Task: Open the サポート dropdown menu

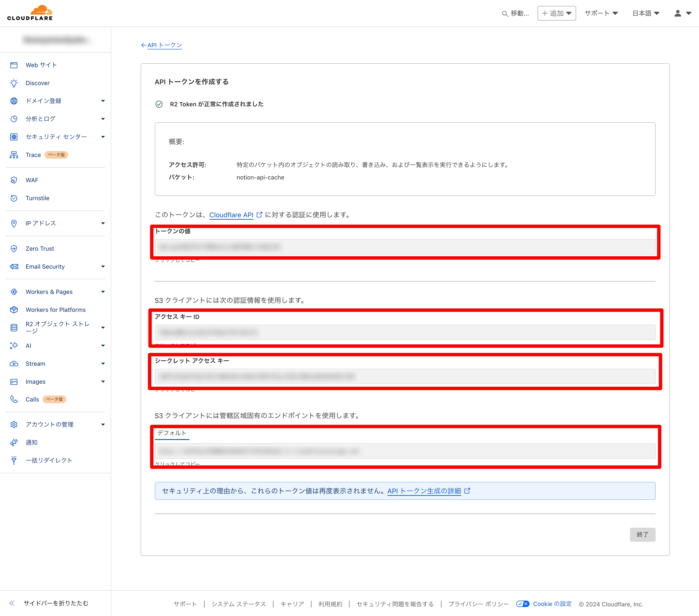Action: pyautogui.click(x=601, y=13)
